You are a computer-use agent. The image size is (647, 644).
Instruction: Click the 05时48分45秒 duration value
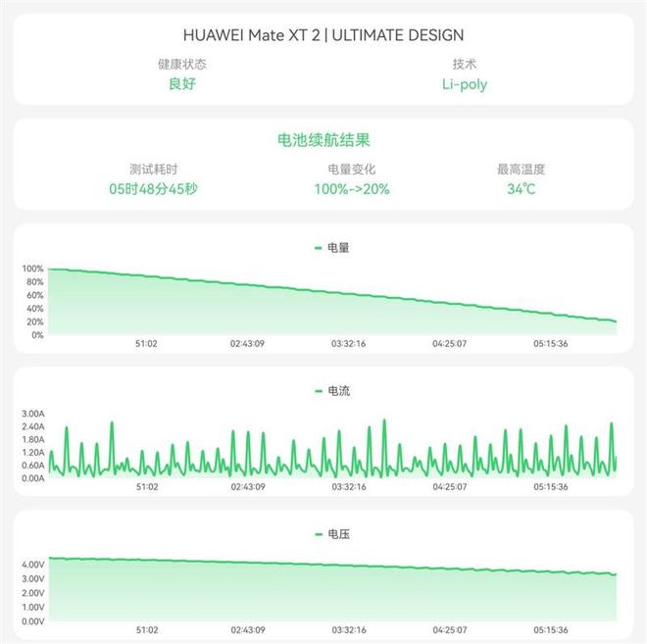154,189
